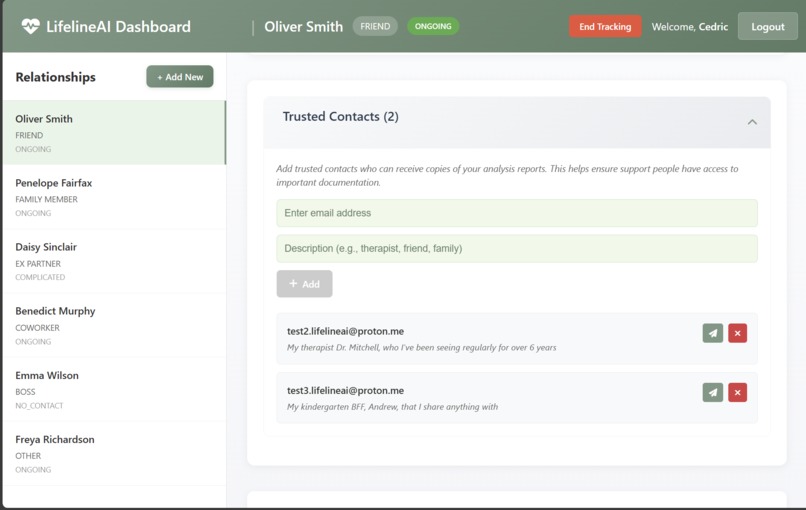Click the FAMILY MEMBER label under Penelope Fairfax

tap(46, 199)
